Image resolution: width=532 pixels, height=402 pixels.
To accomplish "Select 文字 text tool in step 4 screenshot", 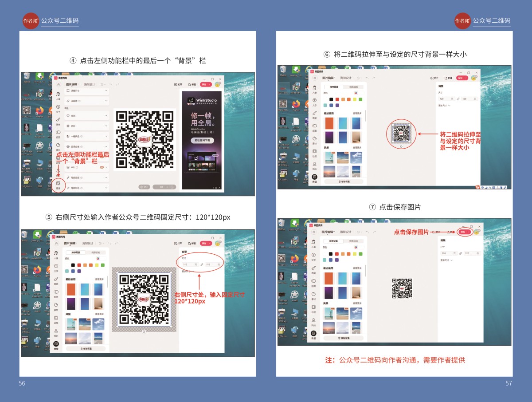I will tap(58, 107).
